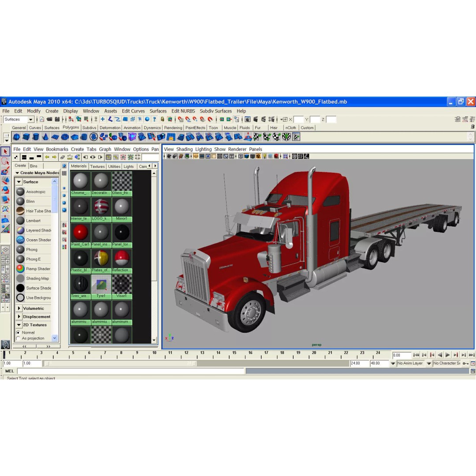Select As projection radio button
Image resolution: width=476 pixels, height=476 pixels.
[x=18, y=338]
